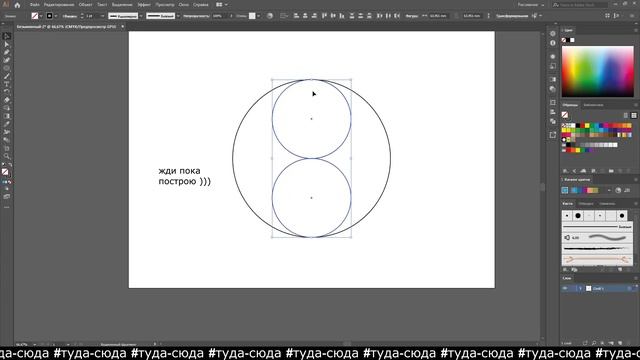This screenshot has height=360, width=640.
Task: Click the Fill swatch in control bar
Action: click(x=35, y=16)
